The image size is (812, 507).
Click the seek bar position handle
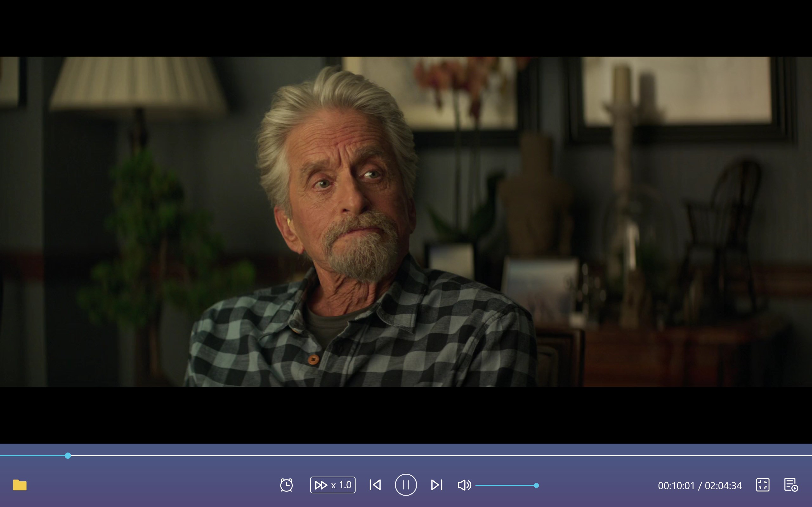click(x=68, y=455)
